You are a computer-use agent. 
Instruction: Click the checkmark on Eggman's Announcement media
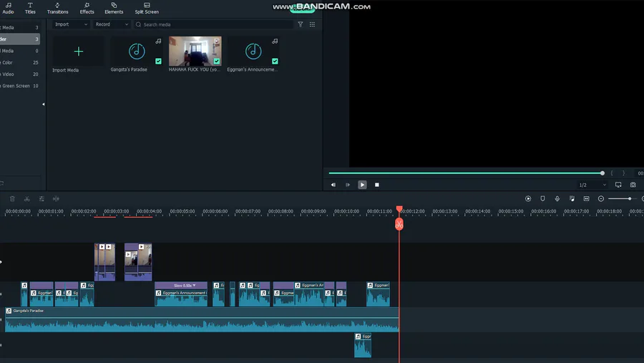click(275, 62)
